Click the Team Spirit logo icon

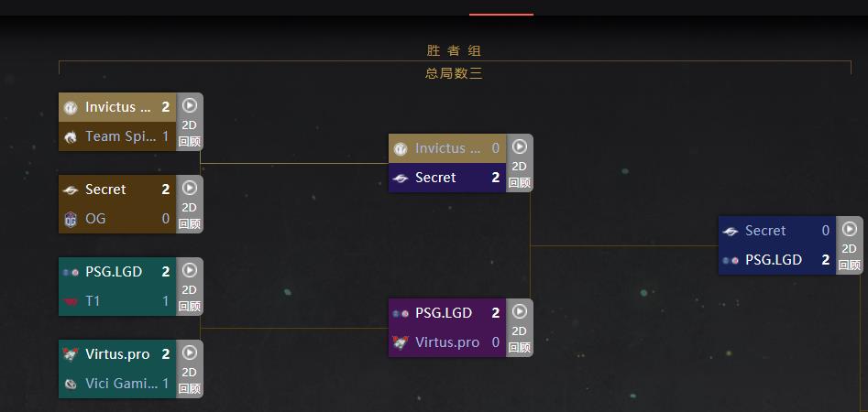pyautogui.click(x=71, y=136)
